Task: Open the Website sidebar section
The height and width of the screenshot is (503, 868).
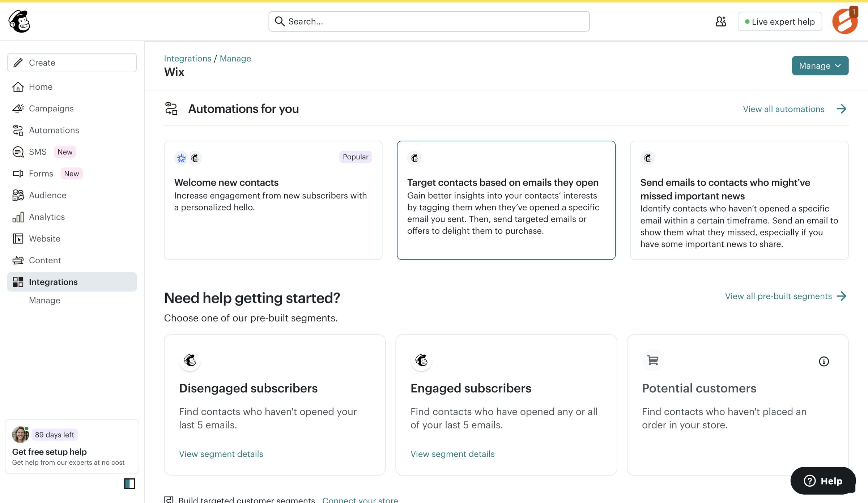Action: click(72, 239)
